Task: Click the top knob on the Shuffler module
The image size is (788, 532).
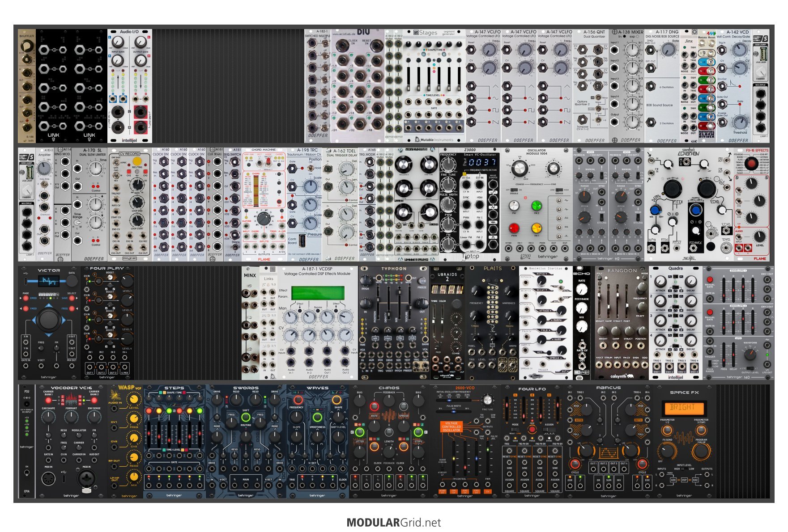Action: pos(26,45)
